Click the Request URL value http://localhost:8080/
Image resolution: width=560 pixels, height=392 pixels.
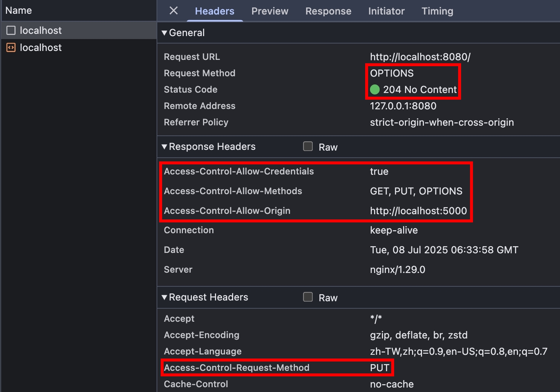pos(420,57)
